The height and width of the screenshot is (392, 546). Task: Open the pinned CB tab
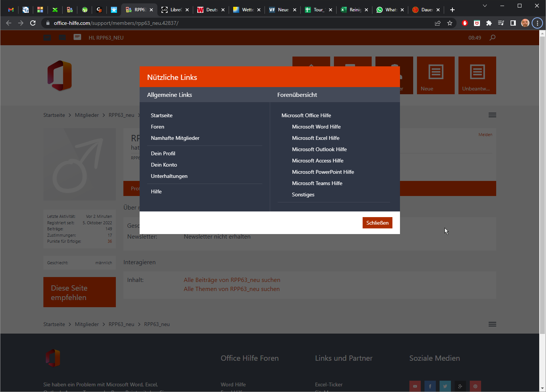pos(99,10)
